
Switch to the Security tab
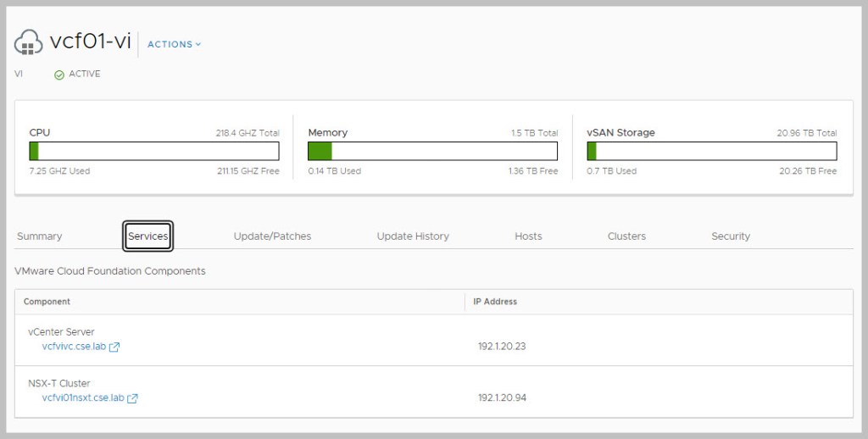[x=730, y=236]
